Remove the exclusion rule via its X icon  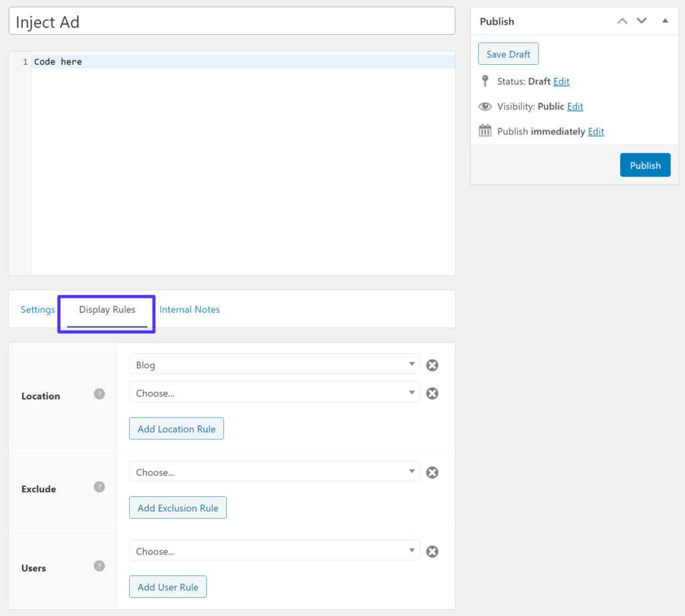[432, 472]
